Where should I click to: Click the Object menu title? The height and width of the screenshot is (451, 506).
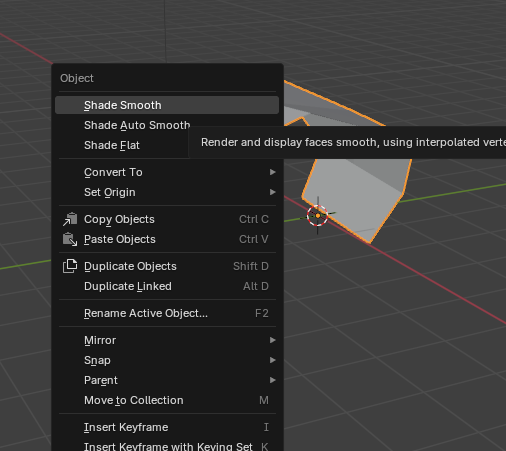click(x=77, y=78)
